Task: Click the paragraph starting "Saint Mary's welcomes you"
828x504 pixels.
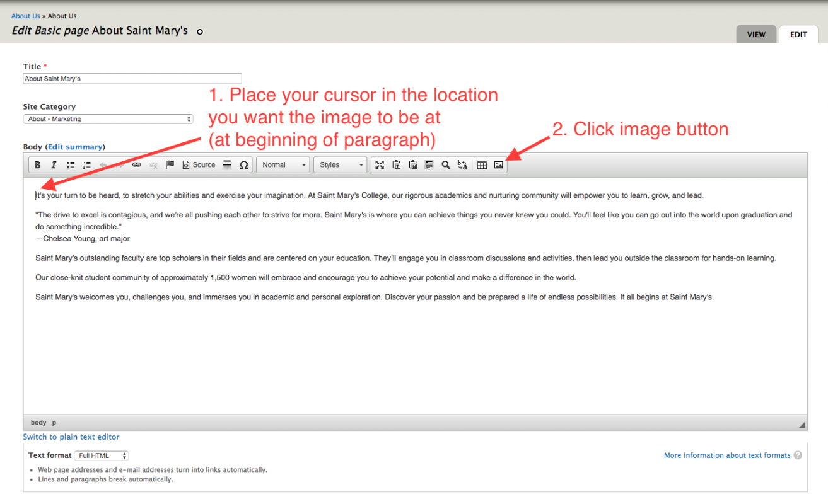Action: tap(375, 297)
